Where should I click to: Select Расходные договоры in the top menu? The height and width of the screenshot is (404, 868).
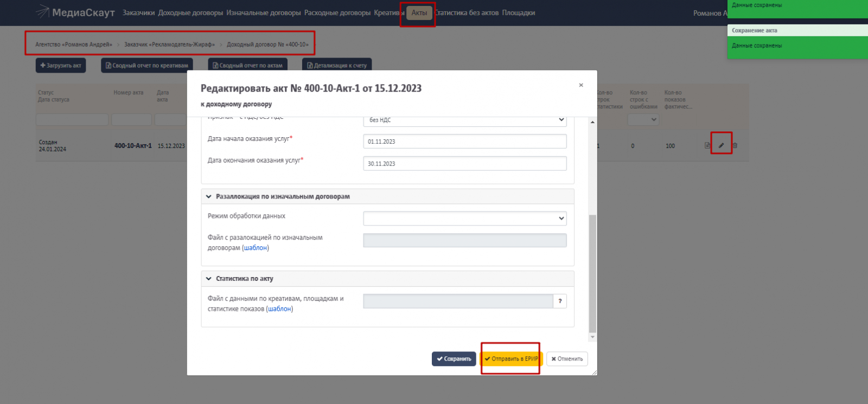click(337, 12)
